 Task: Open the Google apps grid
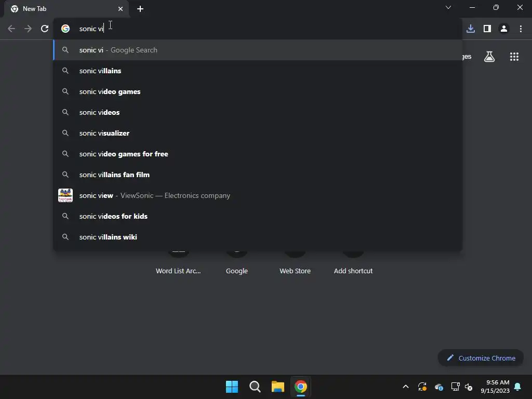pyautogui.click(x=514, y=57)
